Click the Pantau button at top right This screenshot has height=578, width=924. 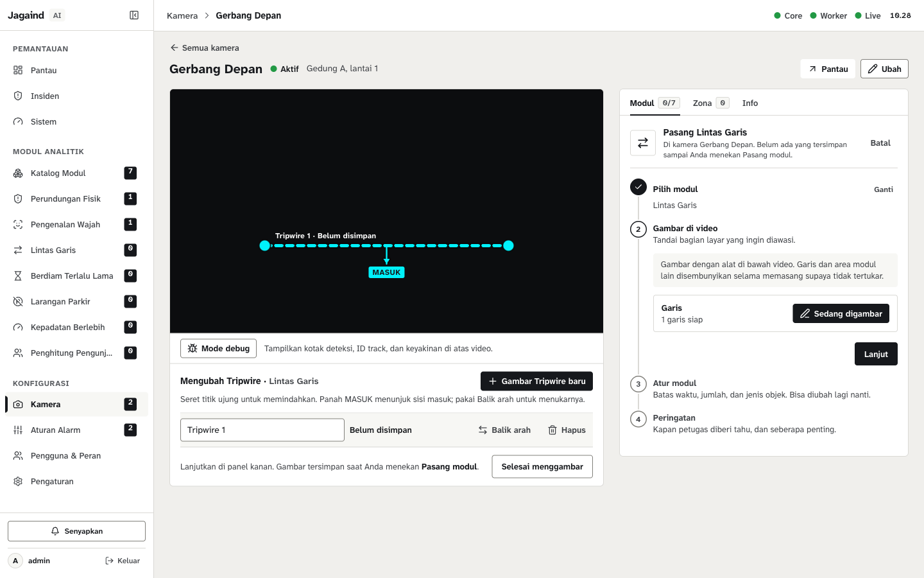828,69
